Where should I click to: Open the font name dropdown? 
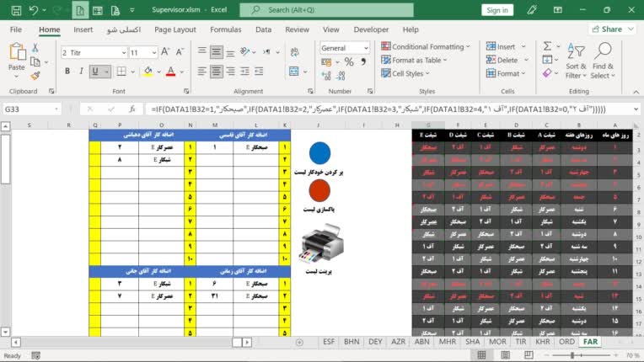tap(124, 52)
